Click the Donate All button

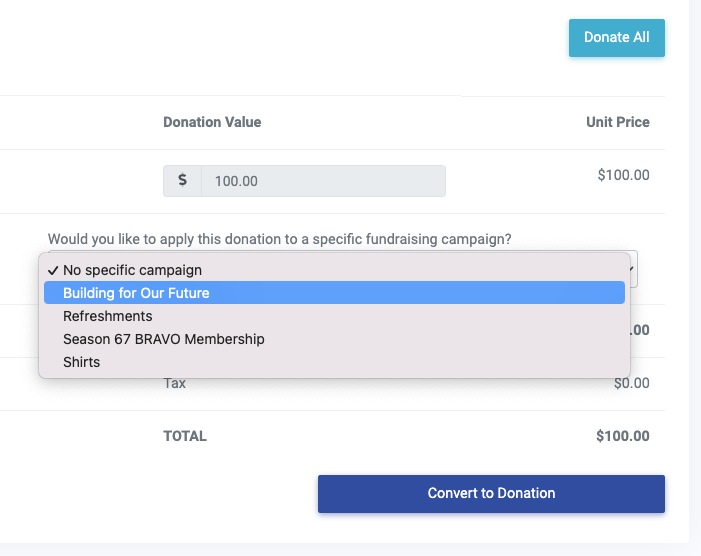point(616,38)
